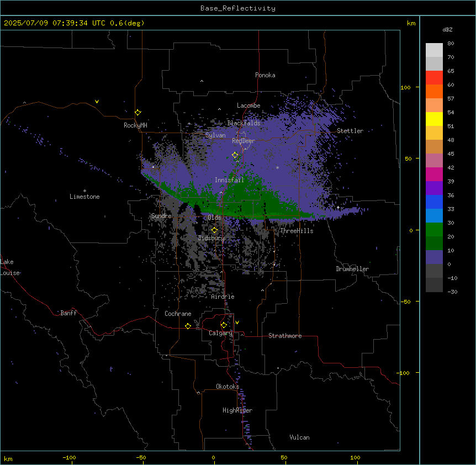
Task: Click the yellow V marker northeast of Calgary
Action: pos(237,323)
